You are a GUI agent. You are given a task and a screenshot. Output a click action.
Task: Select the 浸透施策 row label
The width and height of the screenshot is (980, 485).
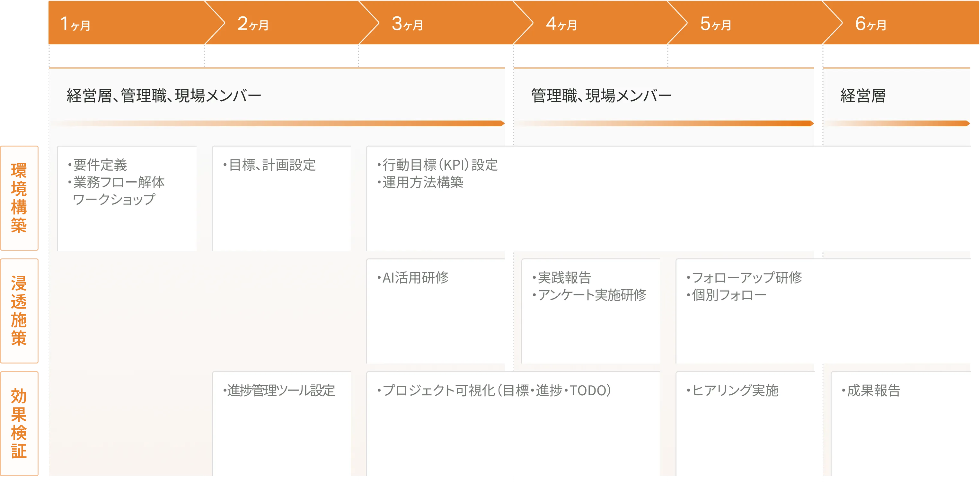[x=19, y=311]
